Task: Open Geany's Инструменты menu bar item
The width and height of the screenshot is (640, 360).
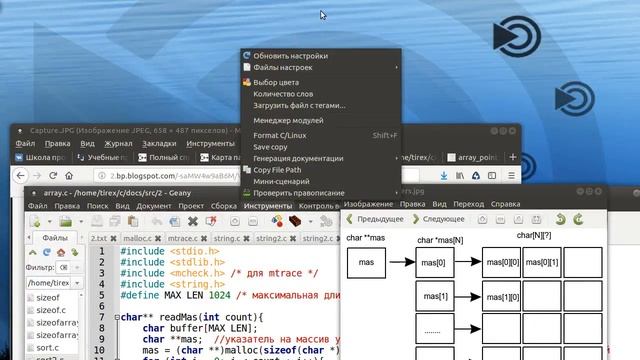Action: click(x=268, y=206)
